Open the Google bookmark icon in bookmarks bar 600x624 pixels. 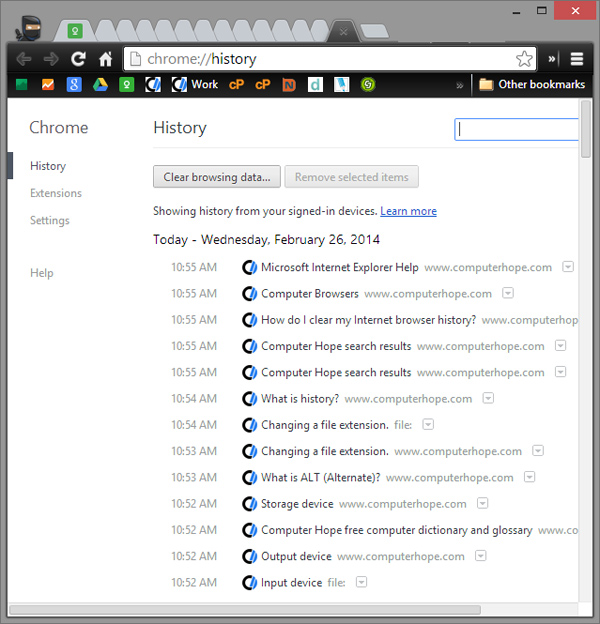tap(74, 85)
